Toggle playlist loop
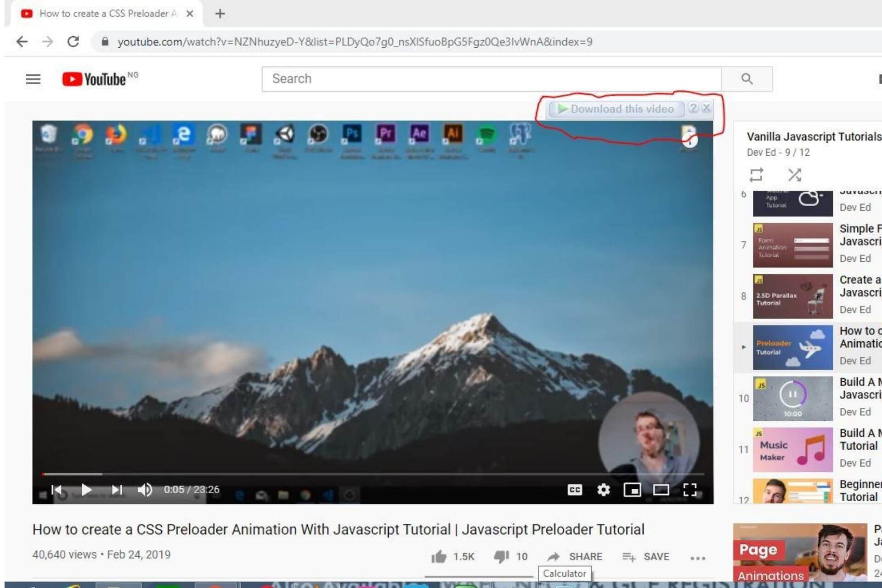The width and height of the screenshot is (882, 588). click(756, 175)
